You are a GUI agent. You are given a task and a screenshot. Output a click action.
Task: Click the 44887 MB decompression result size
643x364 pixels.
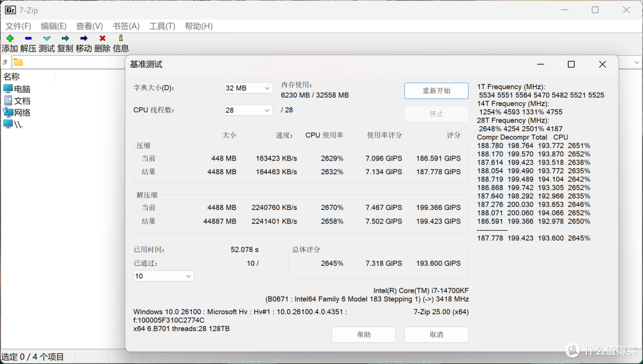[x=220, y=221]
